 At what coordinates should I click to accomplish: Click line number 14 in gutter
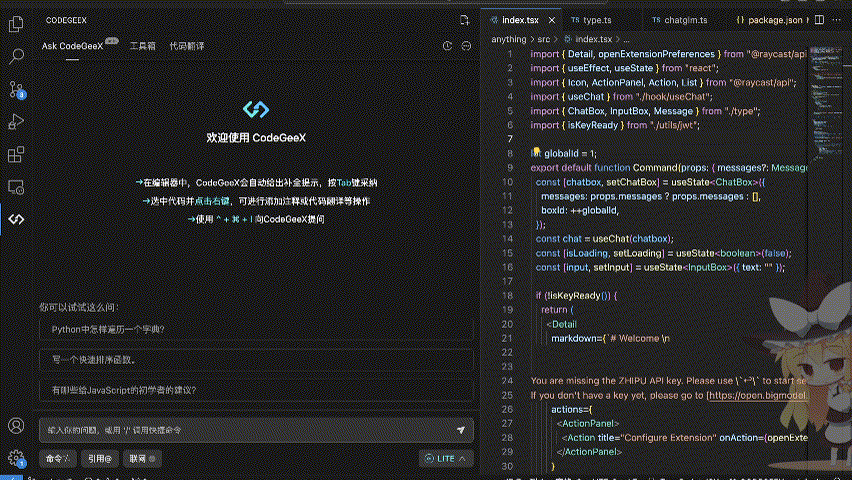(507, 239)
